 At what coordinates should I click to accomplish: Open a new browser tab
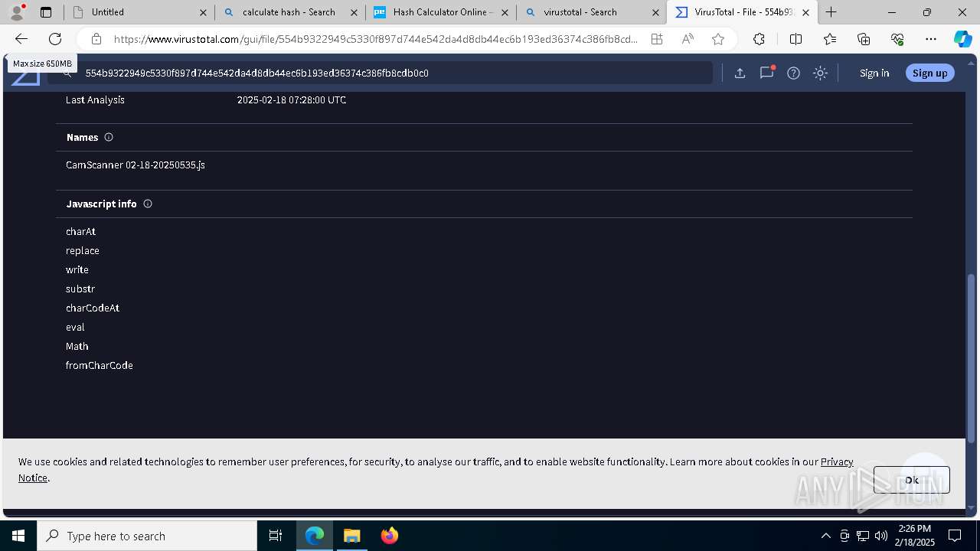pyautogui.click(x=831, y=12)
